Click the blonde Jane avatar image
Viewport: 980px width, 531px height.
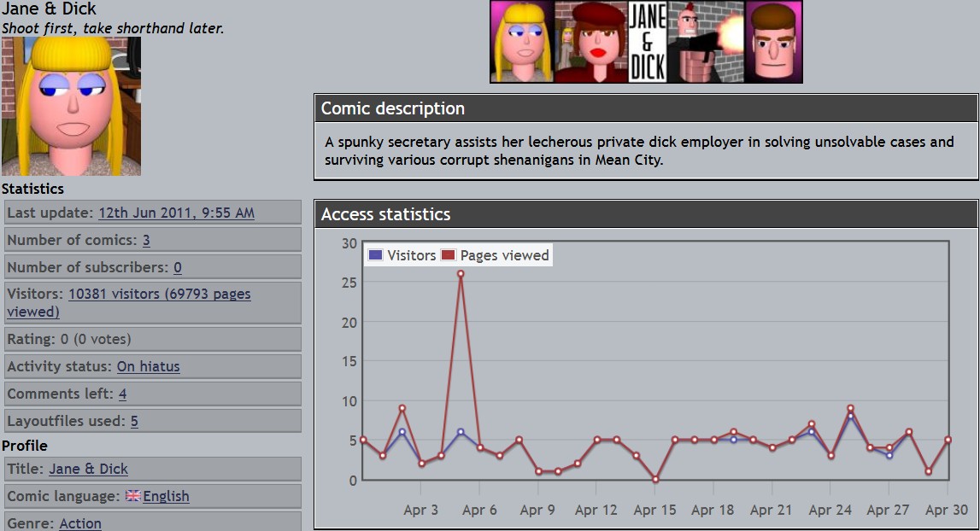pos(71,106)
